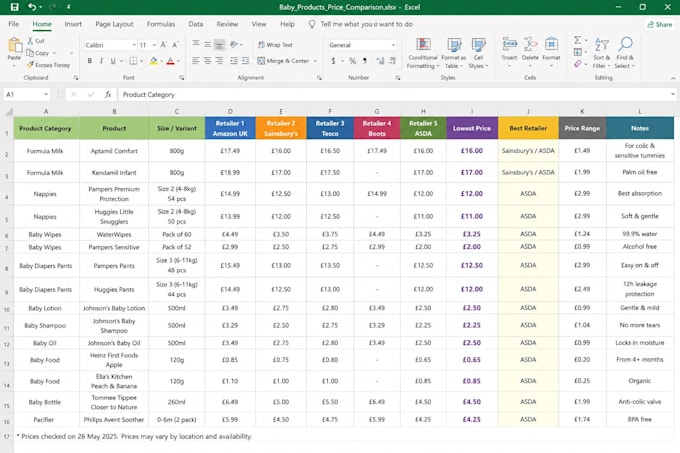Screen dimensions: 680x453
Task: Click the Copy icon
Action: 30,53
